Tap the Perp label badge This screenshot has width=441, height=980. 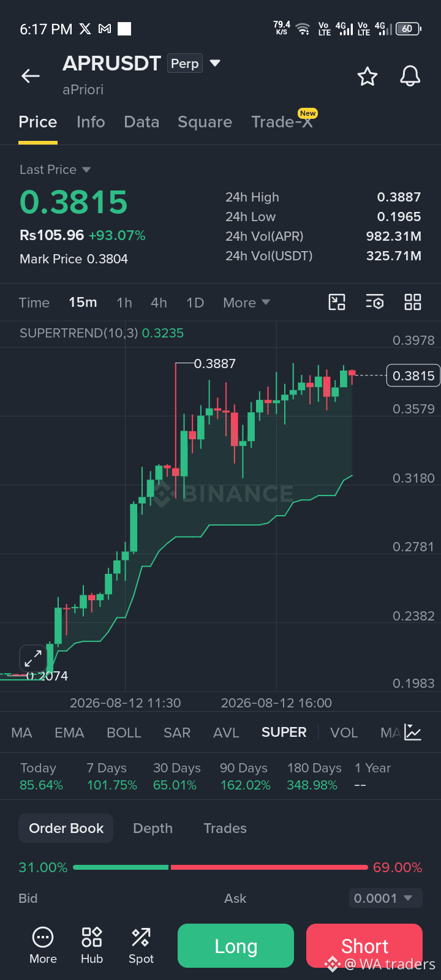(185, 63)
